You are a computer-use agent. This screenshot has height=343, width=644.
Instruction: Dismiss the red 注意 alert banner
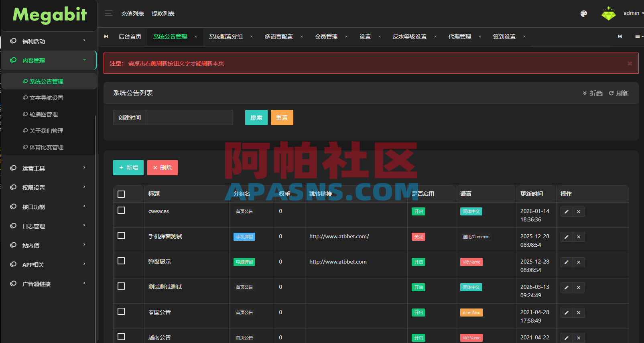pyautogui.click(x=630, y=63)
